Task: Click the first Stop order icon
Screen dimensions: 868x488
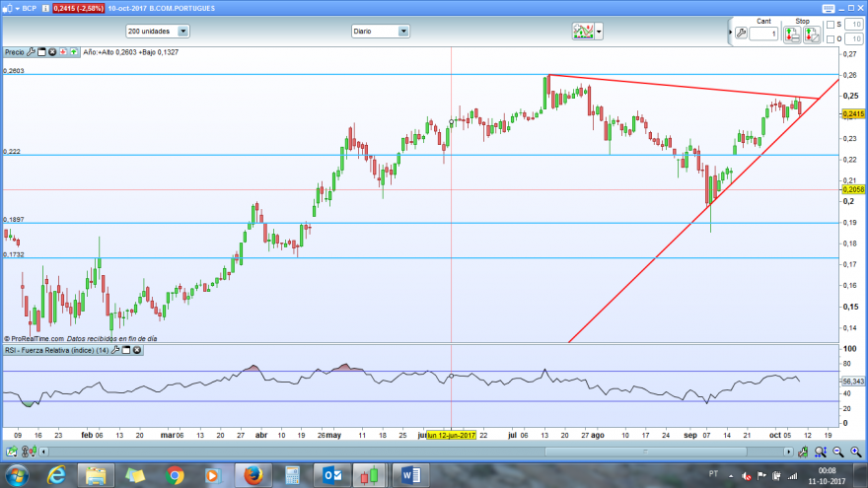Action: [792, 35]
